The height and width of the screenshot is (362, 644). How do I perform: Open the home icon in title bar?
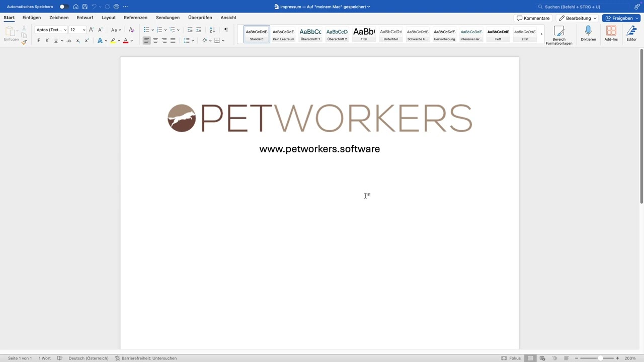coord(76,7)
